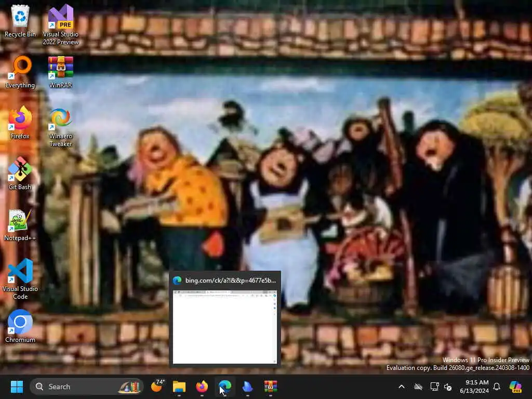The height and width of the screenshot is (399, 532).
Task: Select the Everything search shortcut
Action: tap(20, 72)
